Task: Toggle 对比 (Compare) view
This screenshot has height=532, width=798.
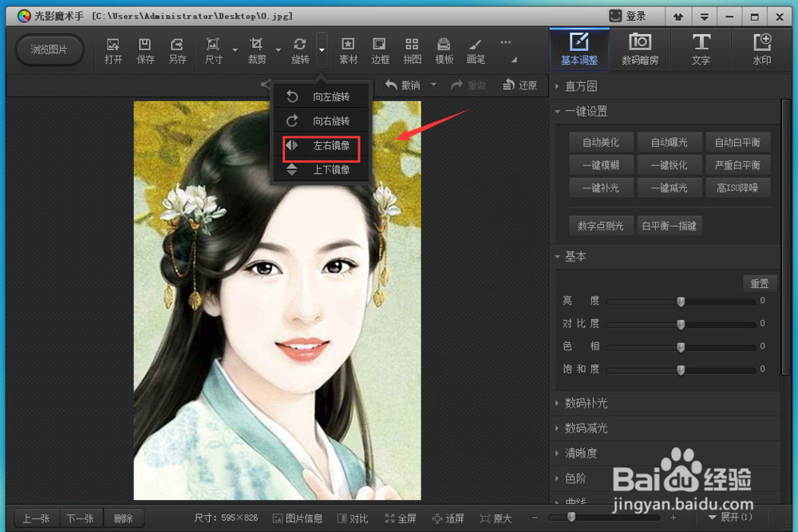Action: 353,518
